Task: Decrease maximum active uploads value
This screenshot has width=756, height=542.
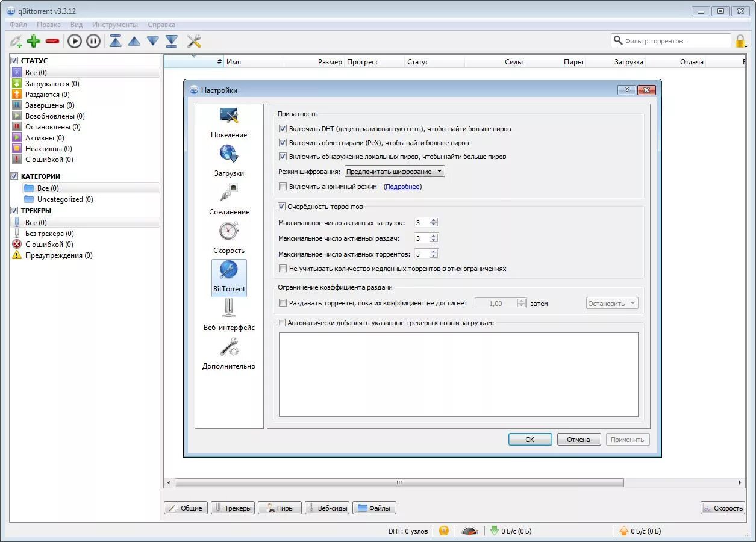Action: coord(434,241)
